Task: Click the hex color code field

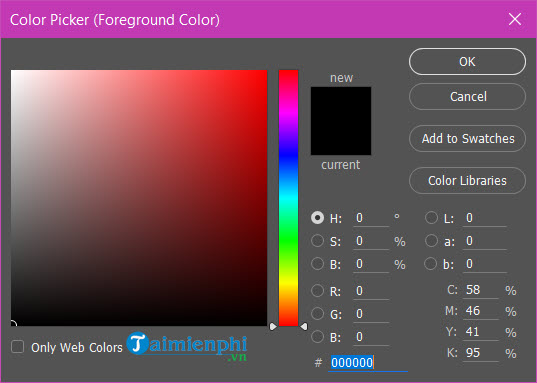Action: pyautogui.click(x=368, y=363)
